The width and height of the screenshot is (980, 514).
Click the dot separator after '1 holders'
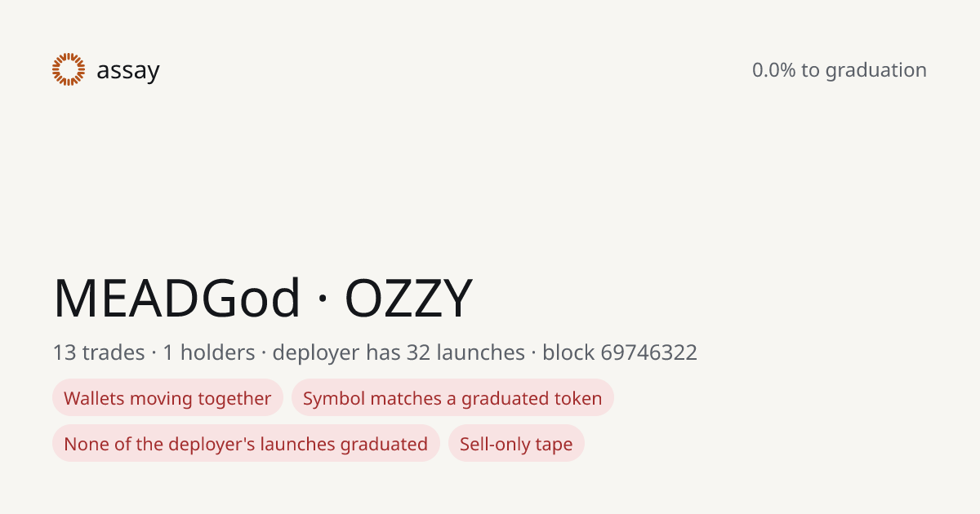click(264, 353)
